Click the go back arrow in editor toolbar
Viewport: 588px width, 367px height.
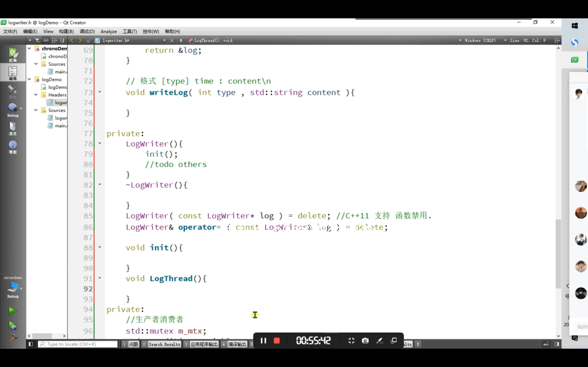72,40
